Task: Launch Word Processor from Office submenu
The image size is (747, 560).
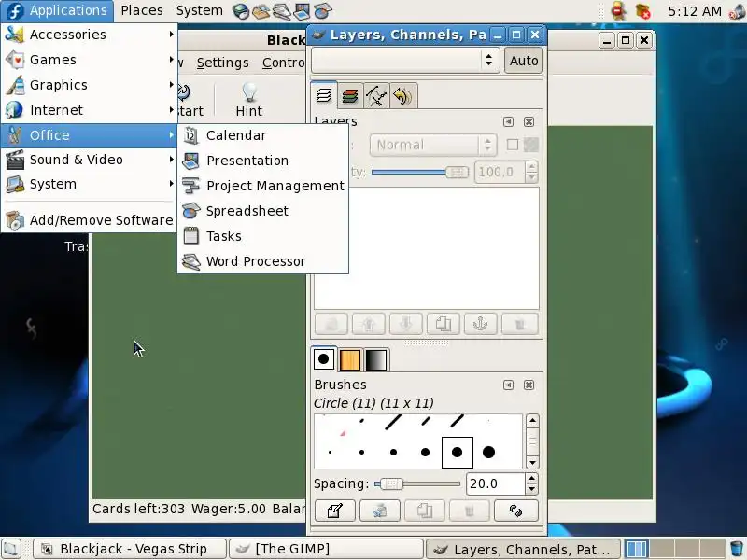Action: pos(262,261)
